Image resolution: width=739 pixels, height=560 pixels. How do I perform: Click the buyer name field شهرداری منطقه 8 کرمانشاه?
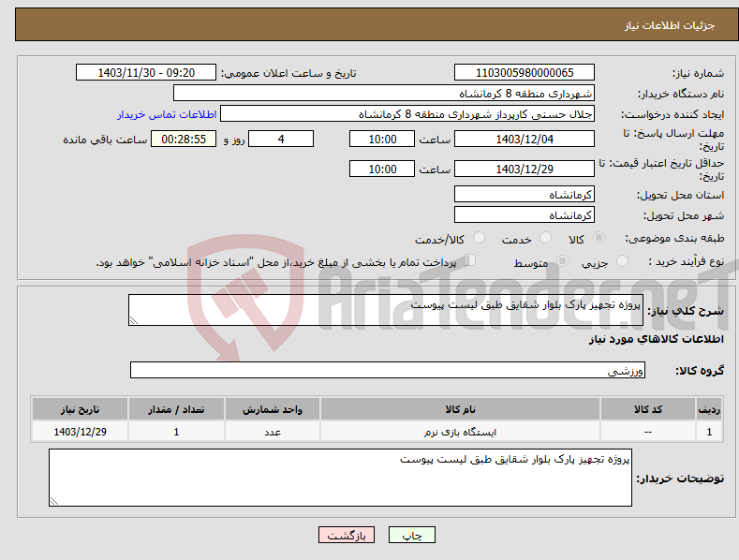pyautogui.click(x=384, y=93)
